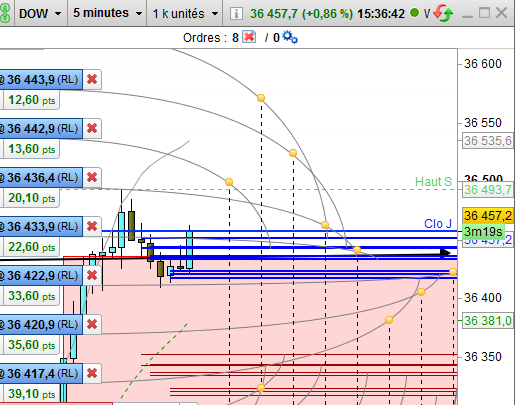Image resolution: width=515 pixels, height=405 pixels.
Task: Click the 12,60 pts gain label
Action: [31, 100]
